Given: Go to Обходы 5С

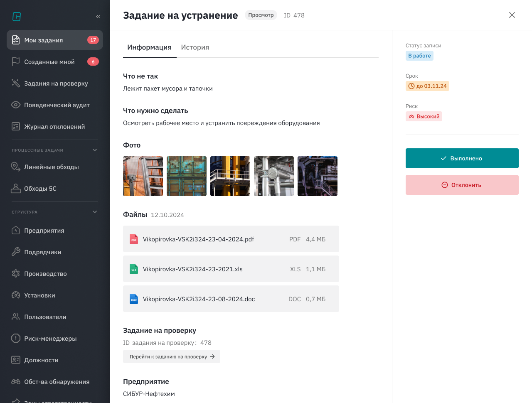Looking at the screenshot, I should point(55,188).
